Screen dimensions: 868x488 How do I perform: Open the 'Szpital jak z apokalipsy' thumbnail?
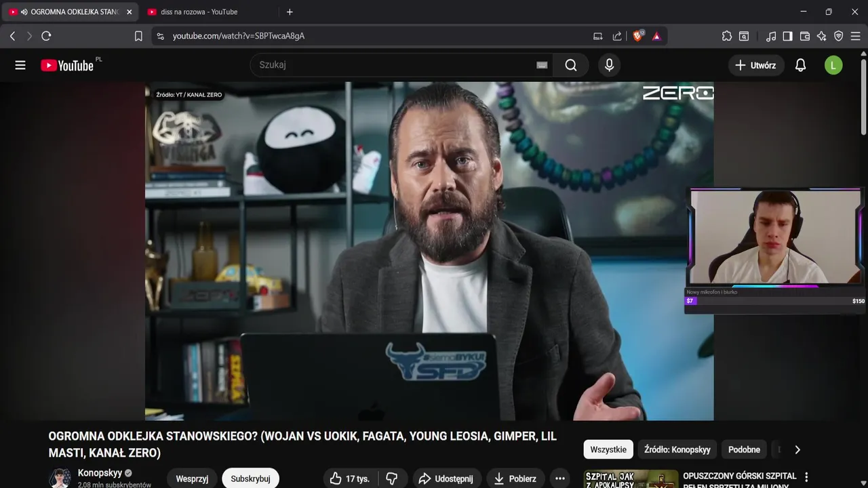[x=631, y=479]
